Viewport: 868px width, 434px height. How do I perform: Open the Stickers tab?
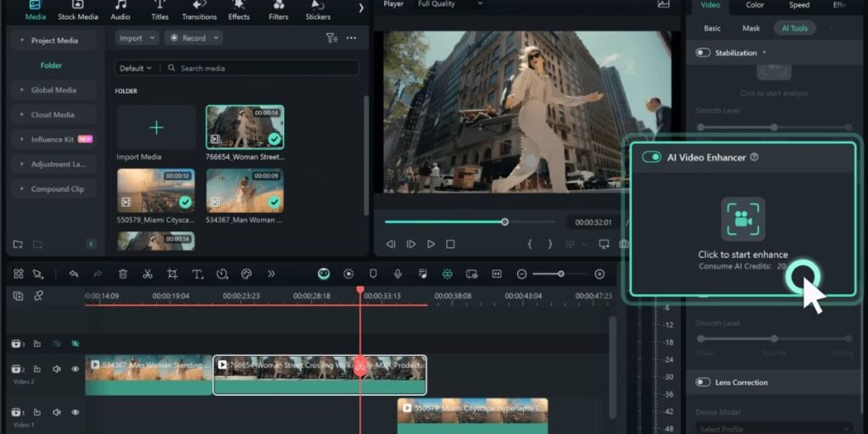[318, 11]
